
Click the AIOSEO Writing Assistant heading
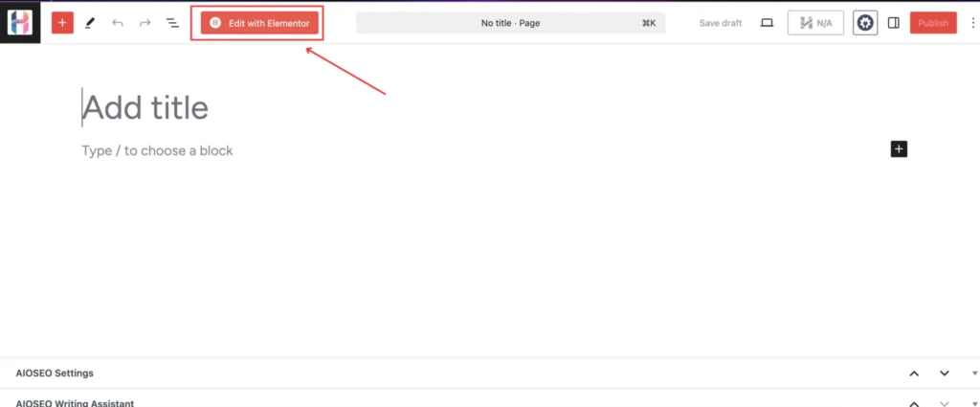click(75, 403)
